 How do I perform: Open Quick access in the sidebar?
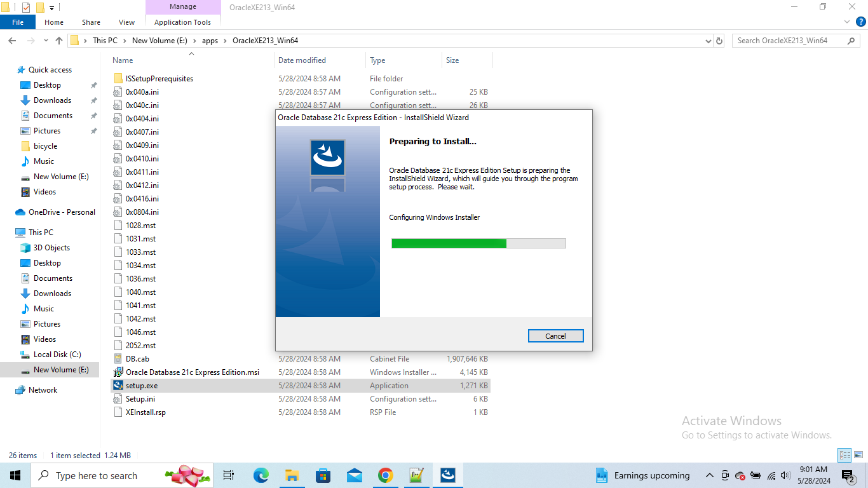click(50, 70)
